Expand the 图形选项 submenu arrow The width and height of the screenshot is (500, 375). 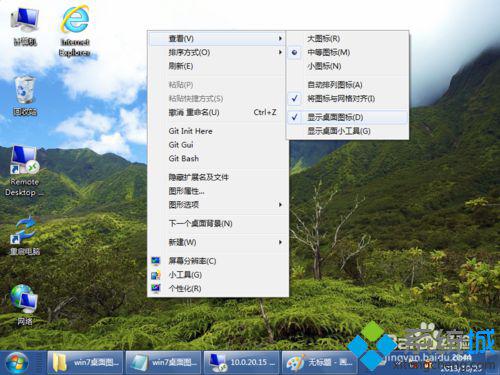[x=280, y=205]
